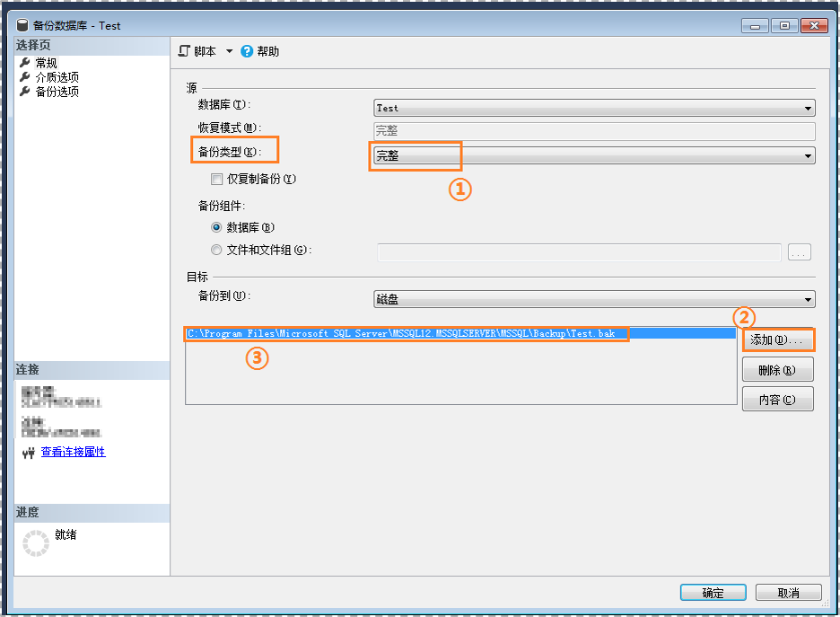Select the 文件和文件组 radio button
The image size is (840, 617).
pyautogui.click(x=216, y=250)
